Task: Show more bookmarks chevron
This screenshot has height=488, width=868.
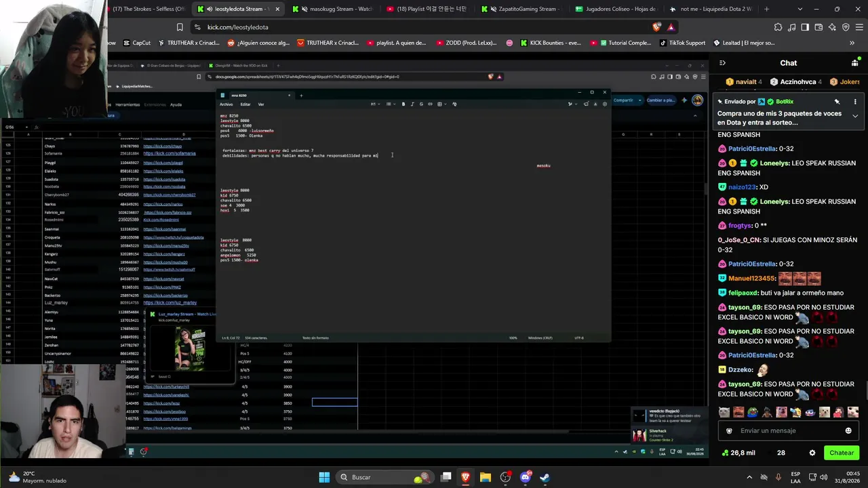Action: point(852,43)
